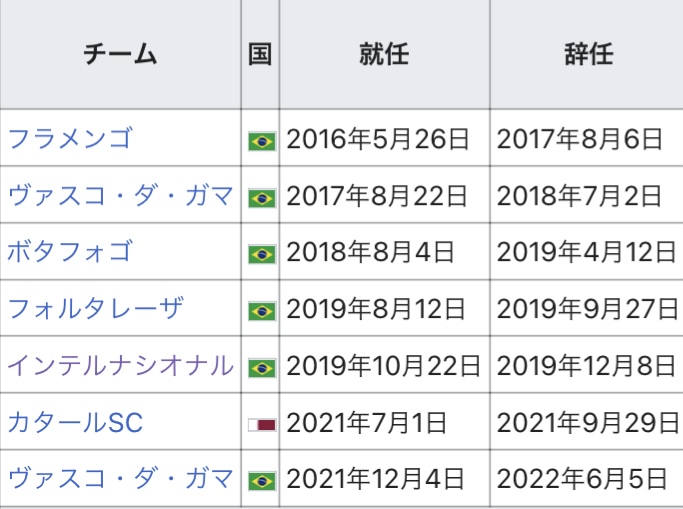The width and height of the screenshot is (683, 509).
Task: Click the Qatar flag beside カタールSC
Action: (x=261, y=424)
